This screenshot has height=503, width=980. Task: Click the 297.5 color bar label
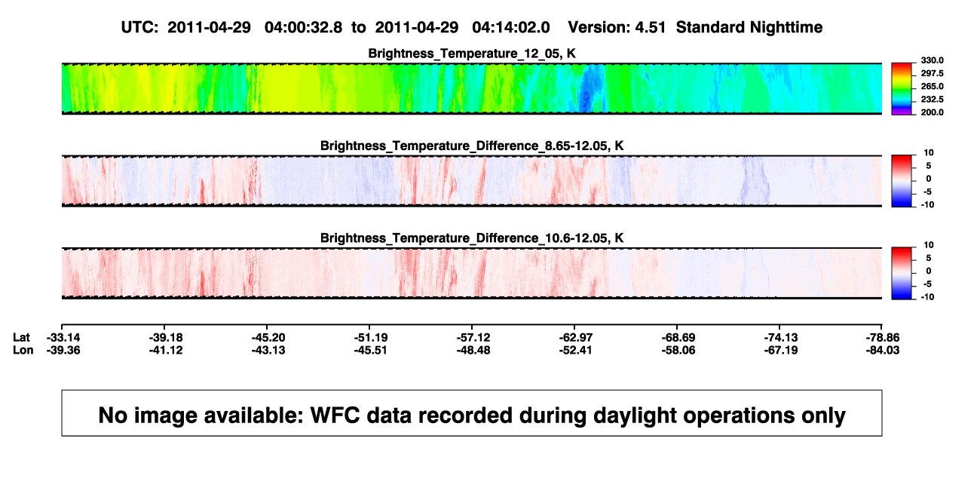[933, 73]
